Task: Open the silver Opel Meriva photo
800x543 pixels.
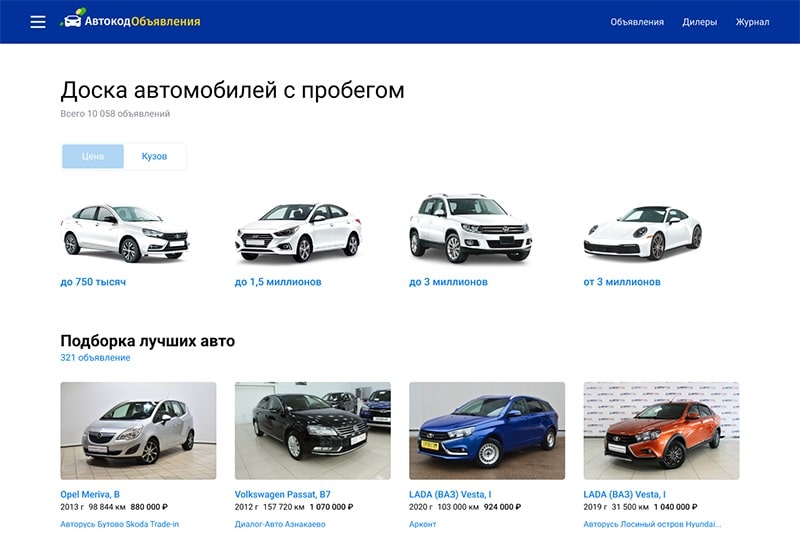Action: pyautogui.click(x=138, y=431)
